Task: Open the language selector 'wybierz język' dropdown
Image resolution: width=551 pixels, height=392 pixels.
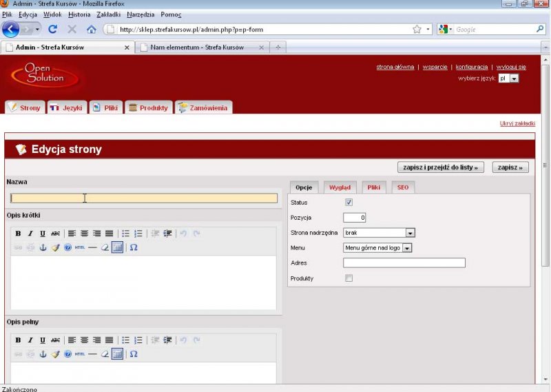Action: (514, 79)
